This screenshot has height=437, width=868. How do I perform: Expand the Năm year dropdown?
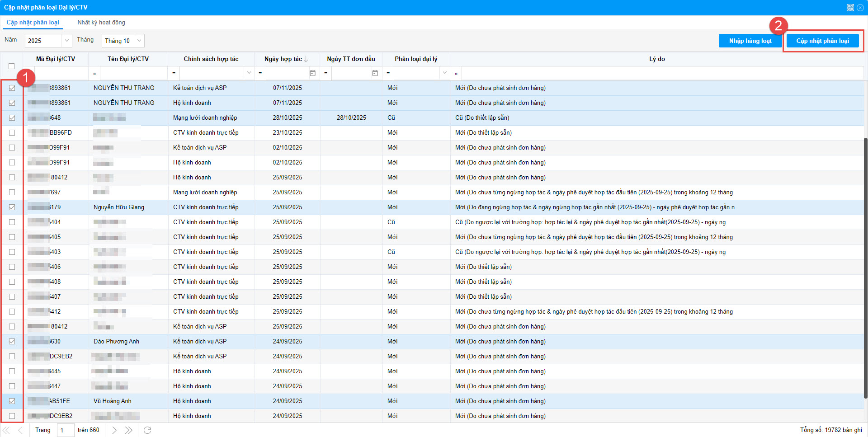point(66,41)
